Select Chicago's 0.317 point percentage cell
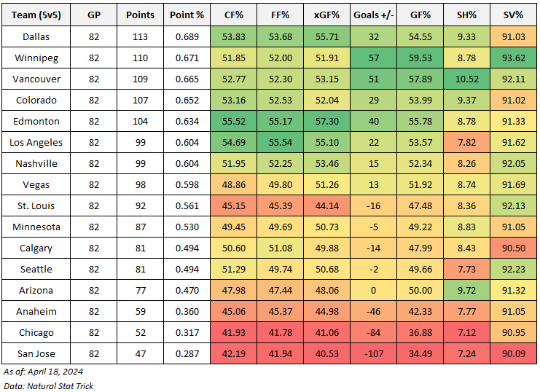Screen dimensions: 540x392 (x=187, y=333)
